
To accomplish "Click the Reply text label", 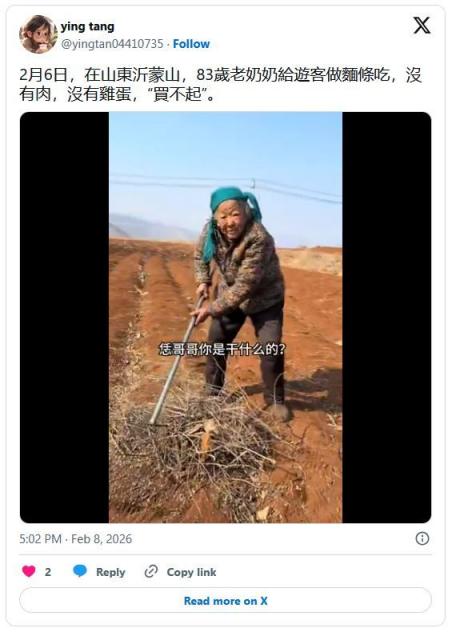I will point(110,572).
